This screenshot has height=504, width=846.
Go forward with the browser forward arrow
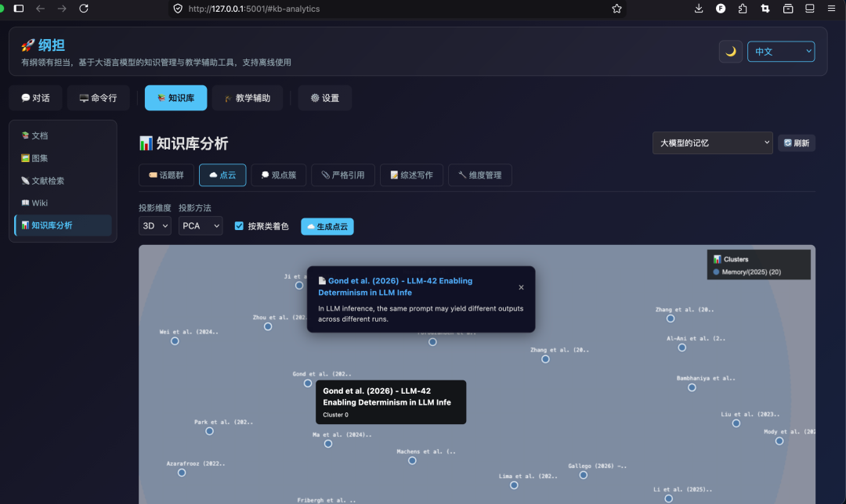tap(62, 9)
